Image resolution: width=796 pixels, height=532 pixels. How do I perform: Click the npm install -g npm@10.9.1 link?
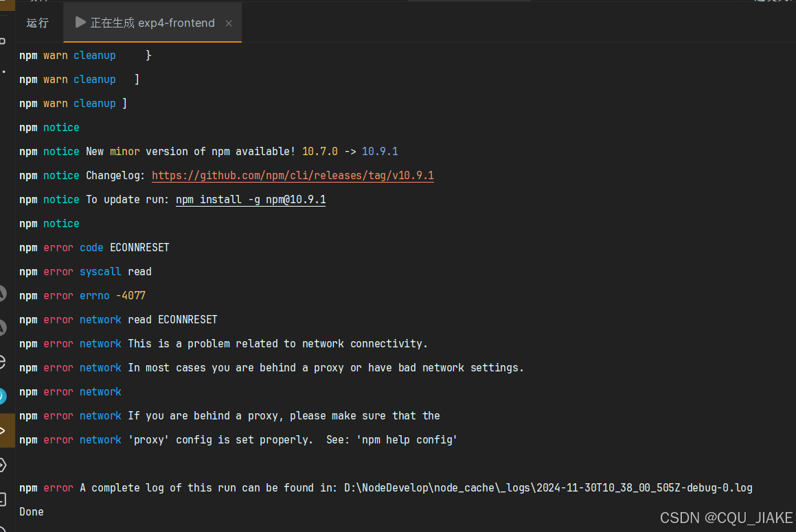(x=250, y=199)
